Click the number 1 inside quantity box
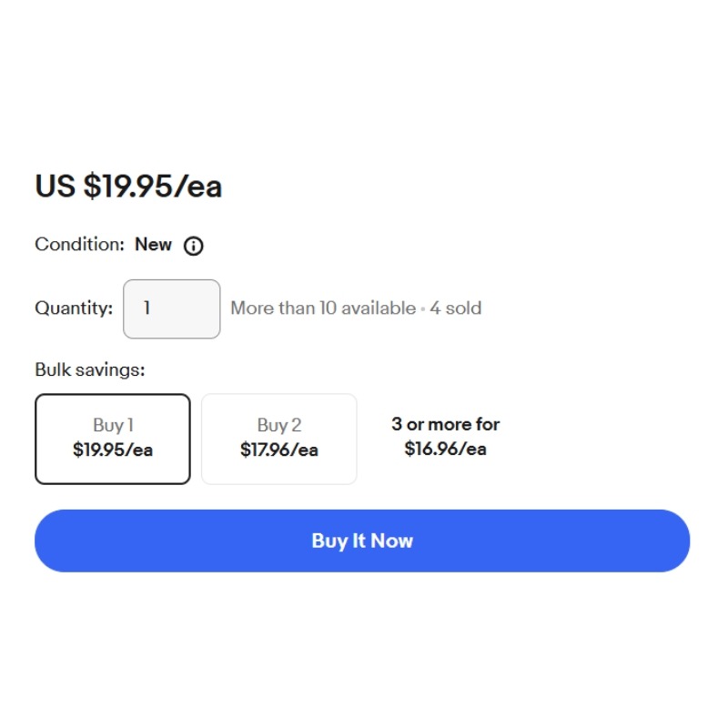The image size is (728, 728). [x=147, y=308]
